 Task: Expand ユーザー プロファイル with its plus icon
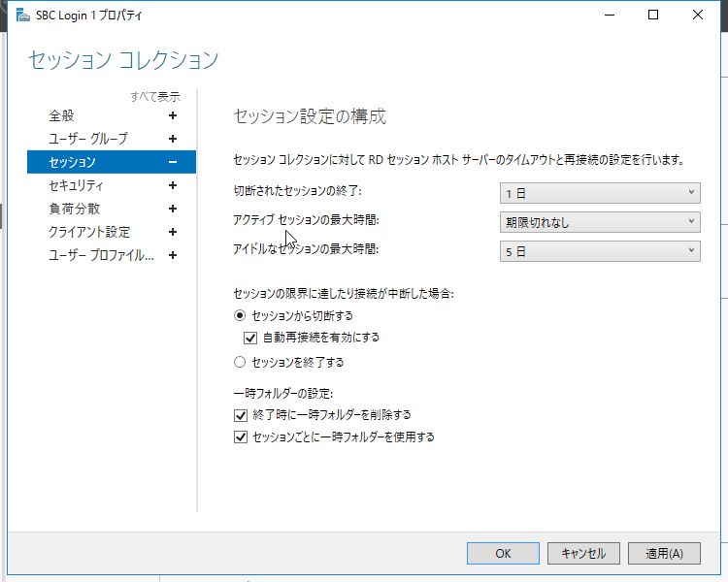coord(173,255)
